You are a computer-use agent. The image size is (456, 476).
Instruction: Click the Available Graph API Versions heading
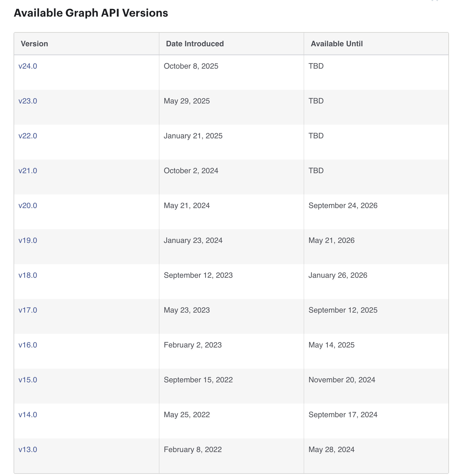(x=91, y=13)
